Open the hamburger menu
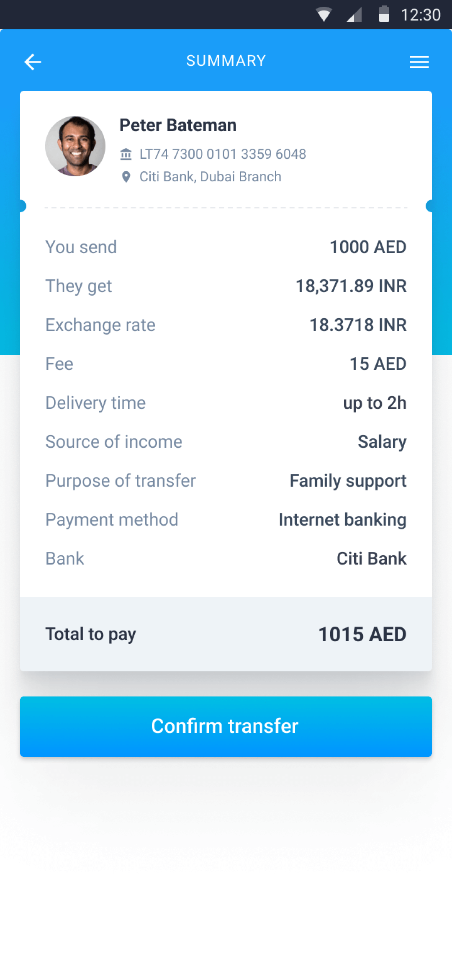The image size is (452, 980). (x=419, y=62)
